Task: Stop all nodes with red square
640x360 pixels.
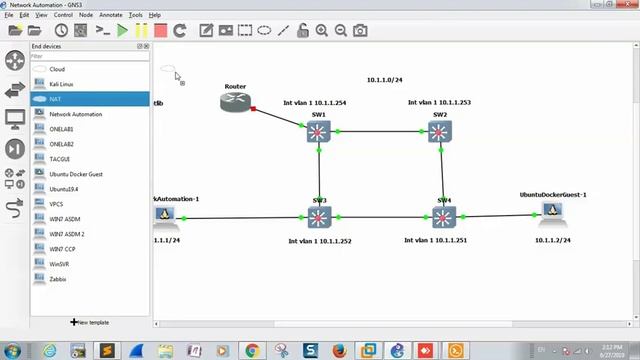Action: 160,30
